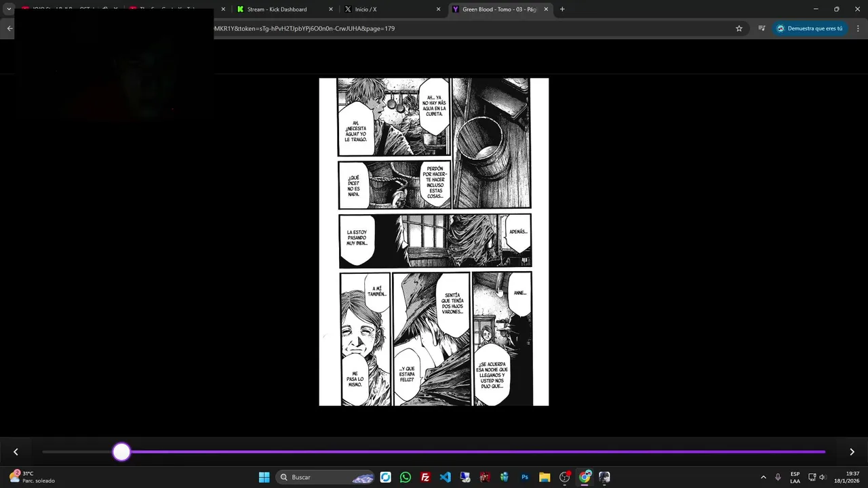Click the microphone icon in system tray
Viewport: 868px width, 488px height.
tap(778, 477)
